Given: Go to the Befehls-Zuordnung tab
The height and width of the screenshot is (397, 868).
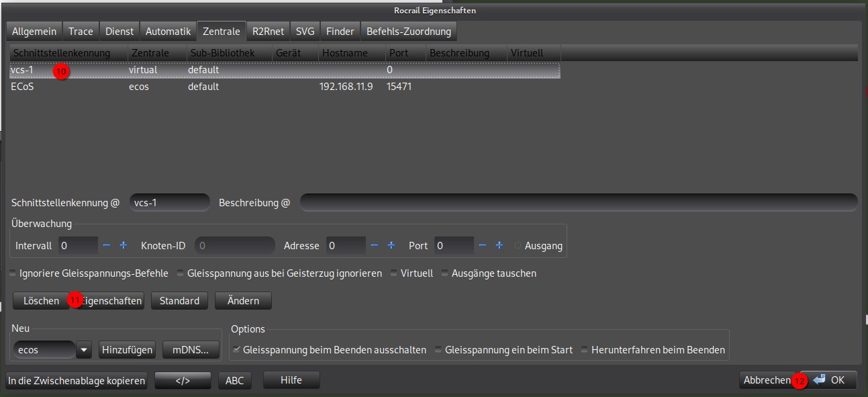Looking at the screenshot, I should pyautogui.click(x=409, y=31).
